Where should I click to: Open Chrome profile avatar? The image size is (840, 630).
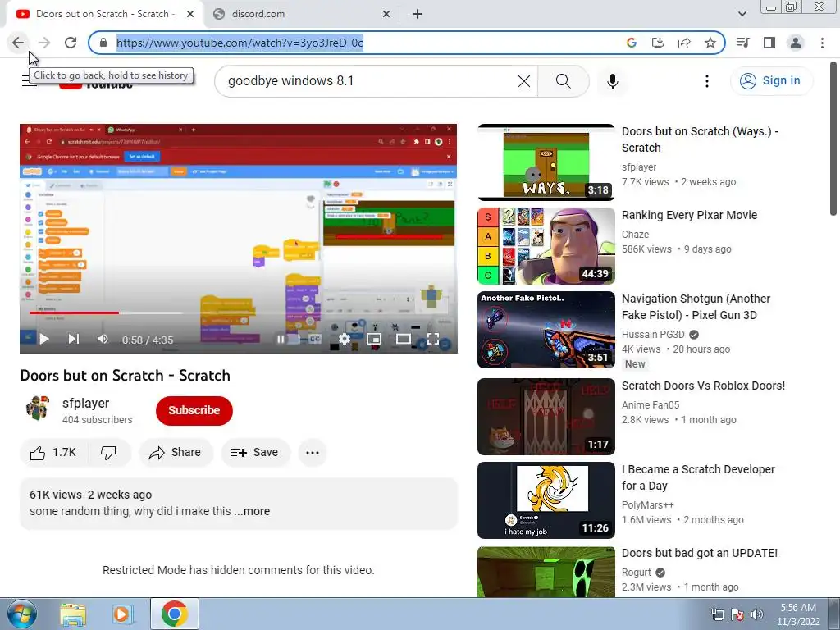[x=796, y=43]
